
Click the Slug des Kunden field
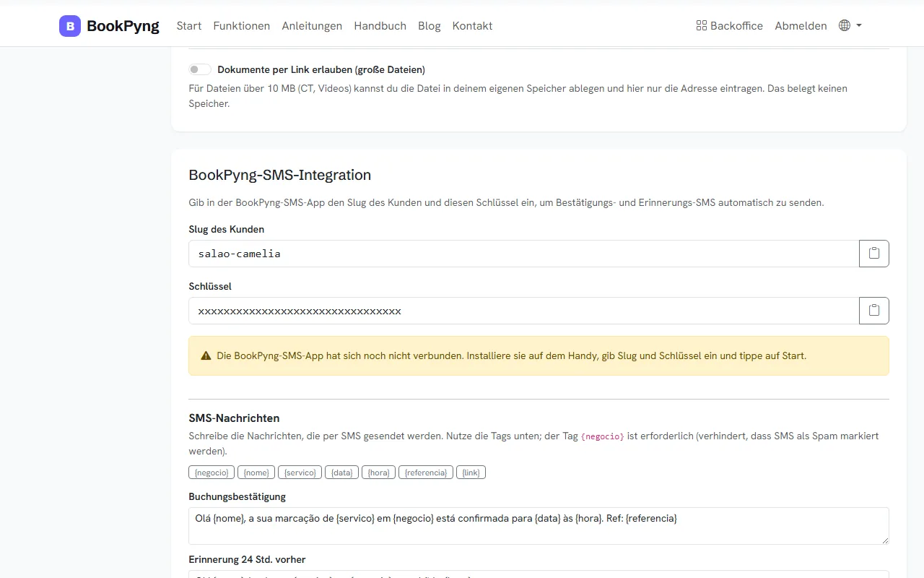(x=523, y=254)
